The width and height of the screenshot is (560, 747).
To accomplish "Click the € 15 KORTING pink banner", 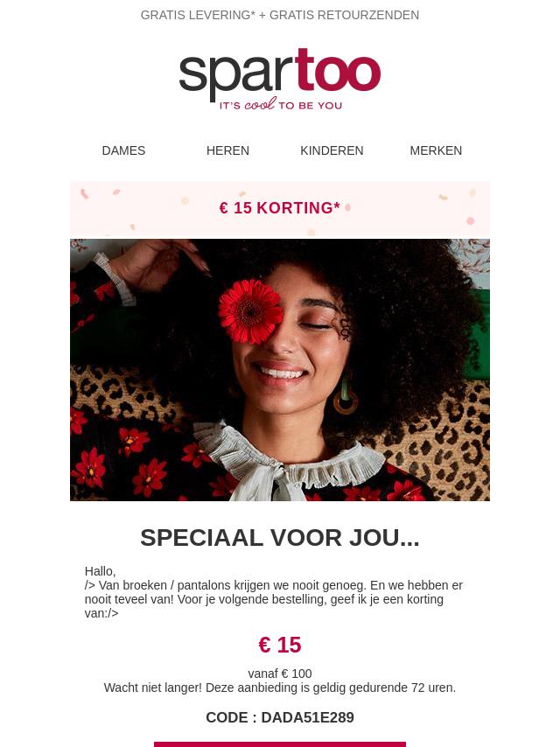I will [x=280, y=208].
